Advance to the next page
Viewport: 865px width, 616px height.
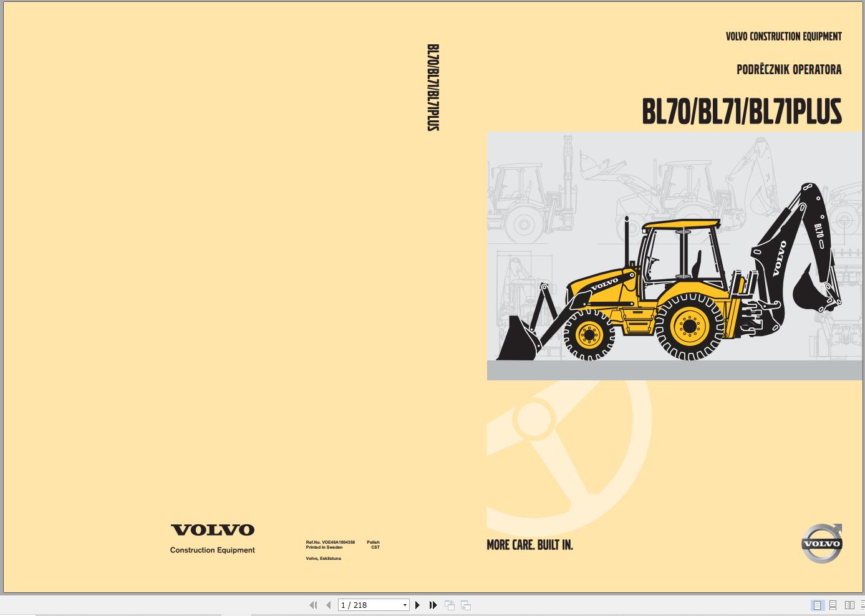click(x=417, y=605)
